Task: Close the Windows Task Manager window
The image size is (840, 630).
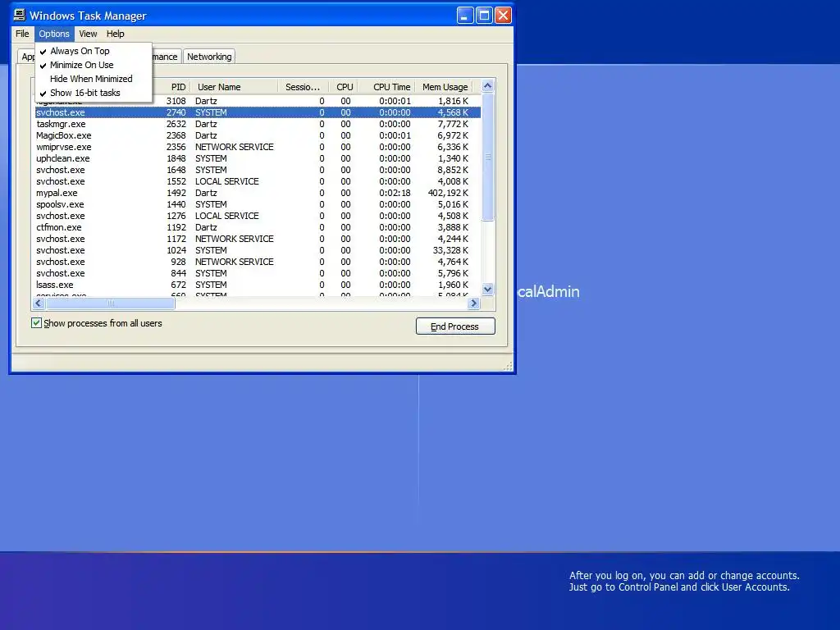Action: tap(503, 16)
